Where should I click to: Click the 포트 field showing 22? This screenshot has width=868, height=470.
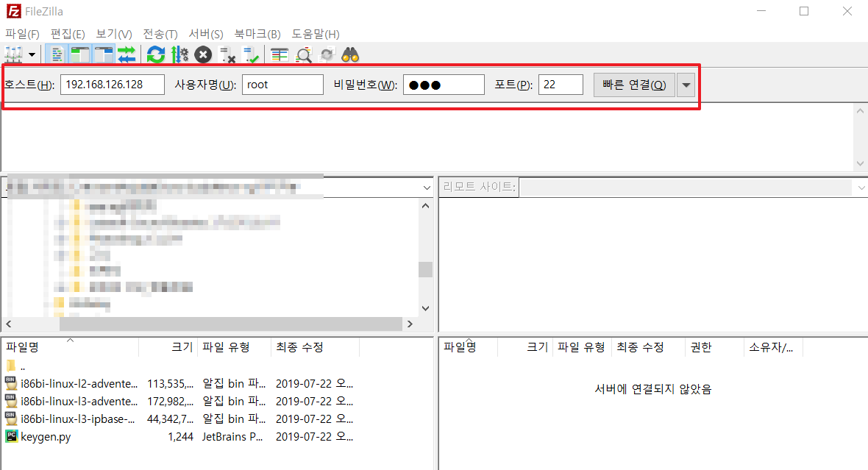(561, 85)
